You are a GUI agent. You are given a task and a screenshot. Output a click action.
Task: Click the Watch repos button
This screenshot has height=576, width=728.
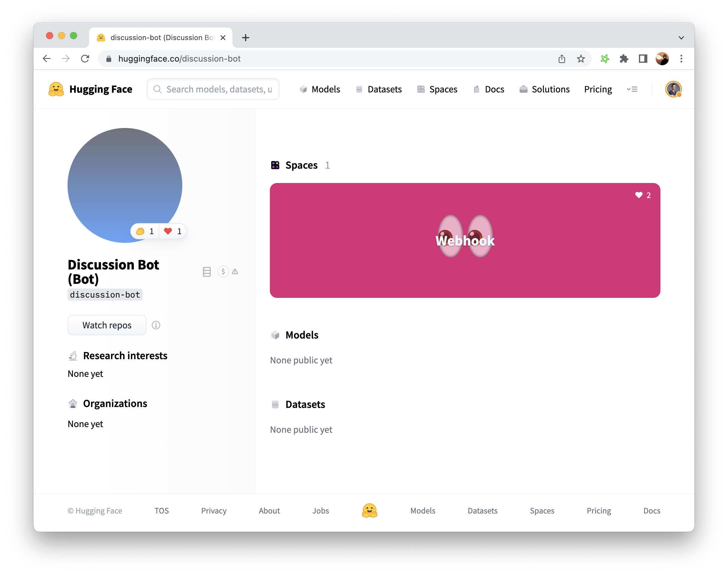coord(106,325)
